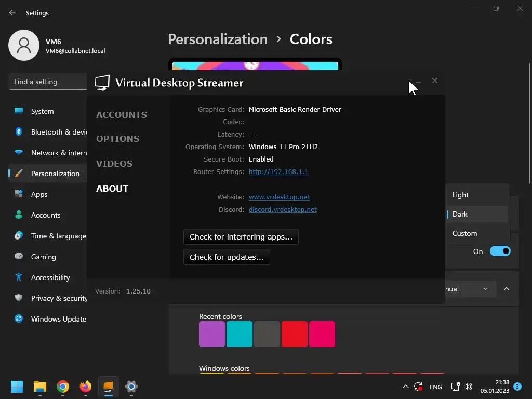Image resolution: width=532 pixels, height=399 pixels.
Task: Pick the pink recent color swatch
Action: (x=322, y=334)
